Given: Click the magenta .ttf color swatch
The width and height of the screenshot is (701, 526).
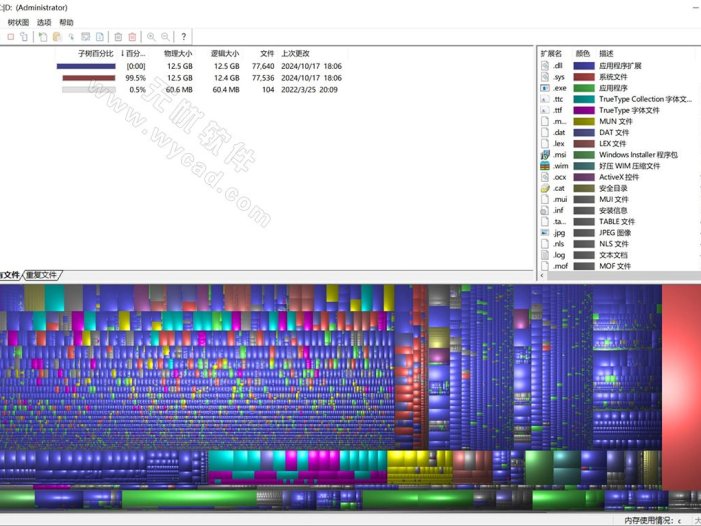Looking at the screenshot, I should 584,110.
